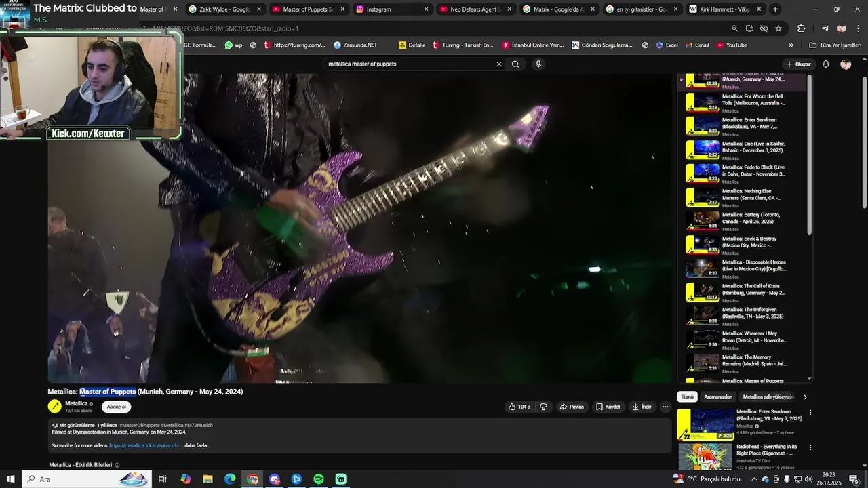Open options for Enter Sandman recommendation
Viewport: 868px width, 488px height.
pos(810,412)
